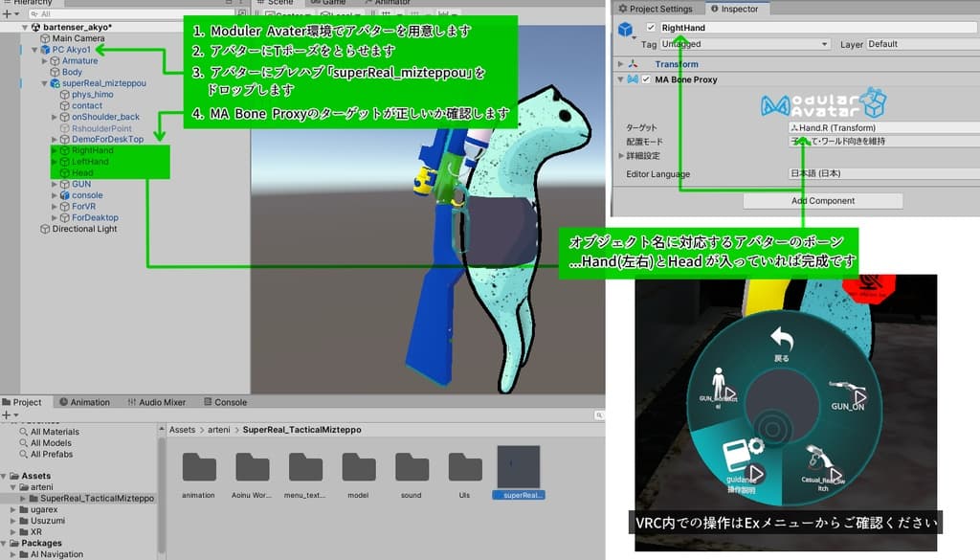This screenshot has width=980, height=560.
Task: Select GUN_ON in the radial Ex menu
Action: [x=848, y=395]
